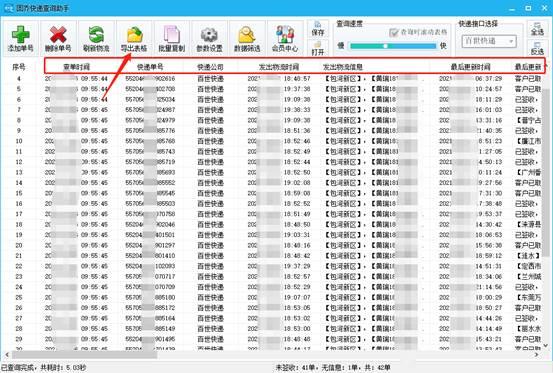This screenshot has width=553, height=373.
Task: Sort by the 快递单号 column header
Action: (150, 67)
